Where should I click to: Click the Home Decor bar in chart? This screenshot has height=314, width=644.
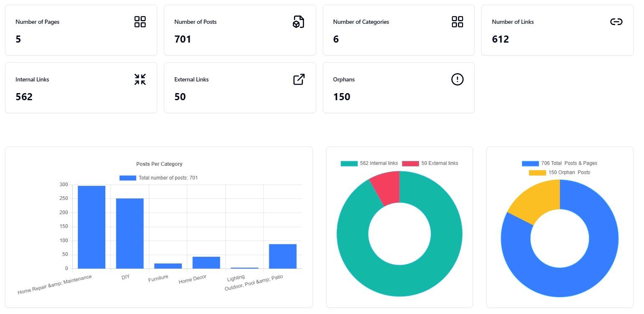[x=206, y=263]
